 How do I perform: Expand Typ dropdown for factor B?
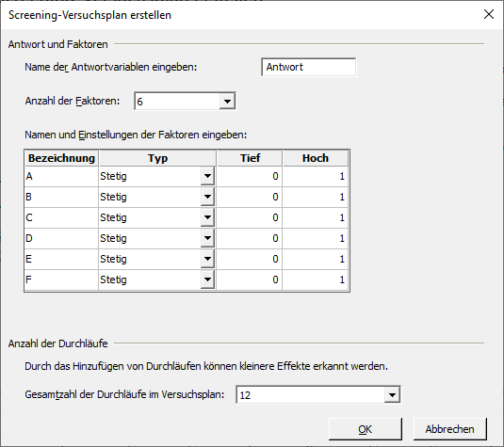click(207, 197)
